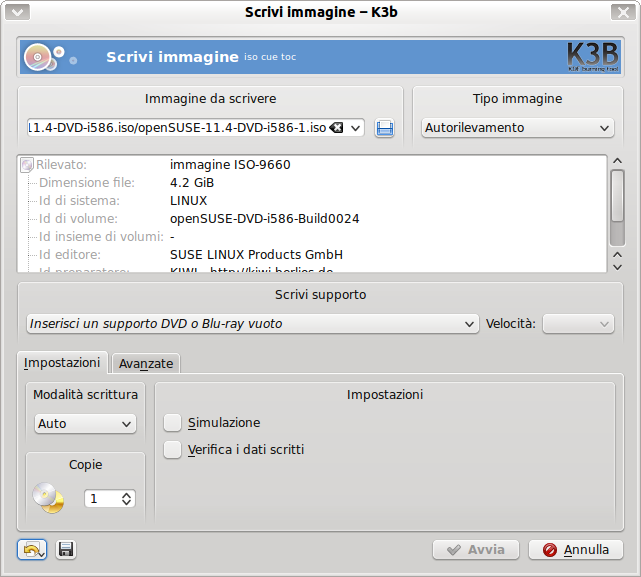The height and width of the screenshot is (577, 641).
Task: Click the load default settings icon
Action: (x=32, y=550)
